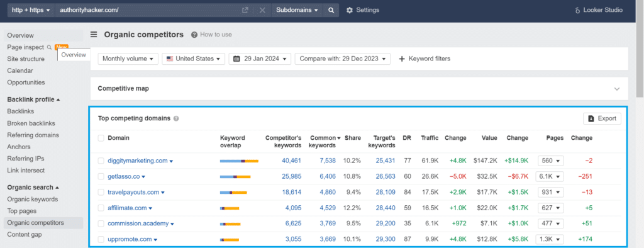Open pages dropdown 6.1K for getlasso.co
Viewport: 644px width, 248px height.
point(550,176)
